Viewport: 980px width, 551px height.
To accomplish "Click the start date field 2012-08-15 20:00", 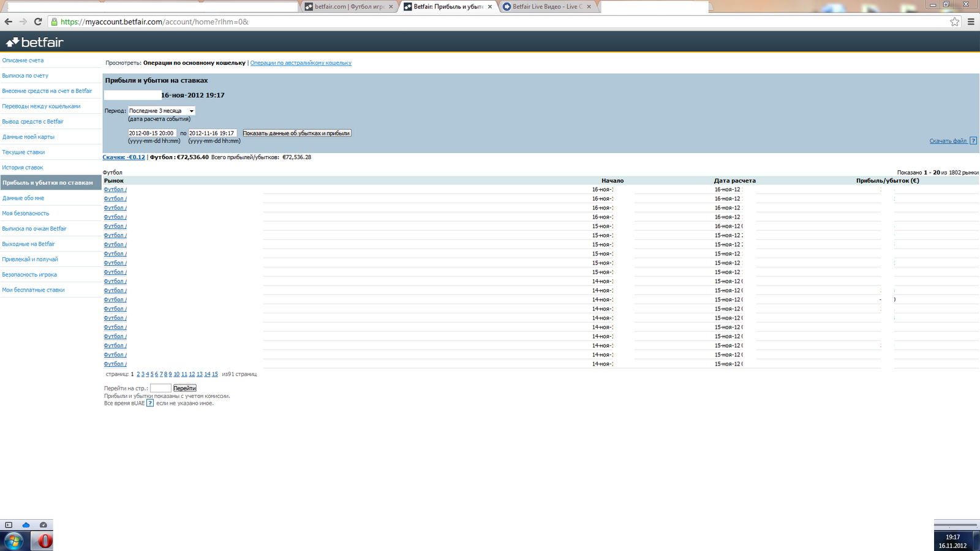I will point(153,133).
